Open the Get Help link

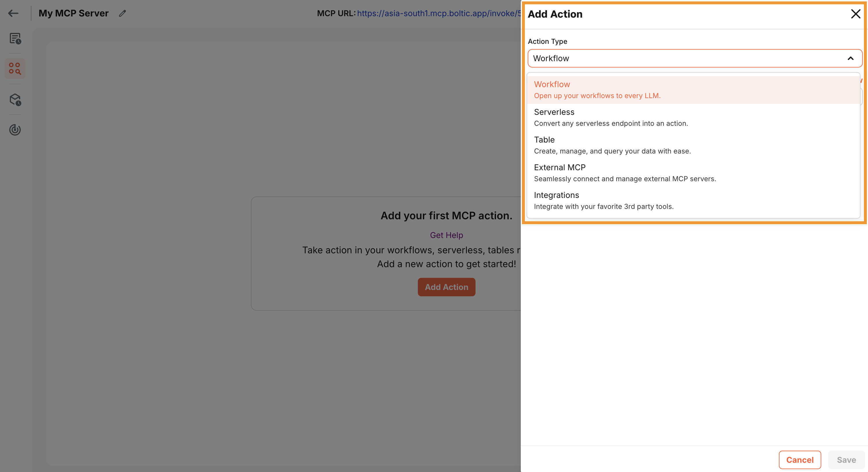click(x=446, y=235)
